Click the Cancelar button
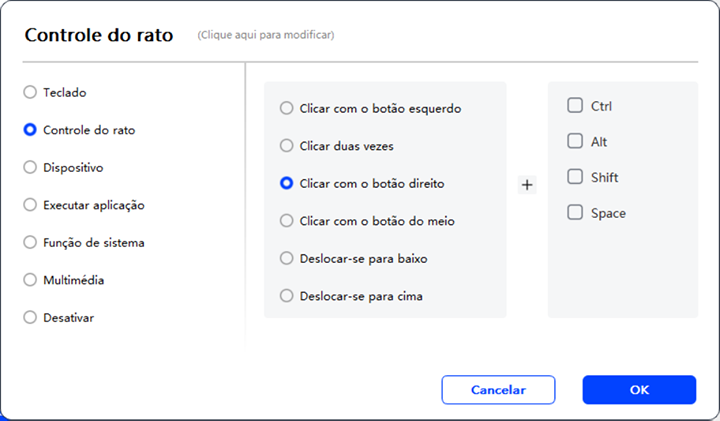This screenshot has width=720, height=421. coord(498,390)
